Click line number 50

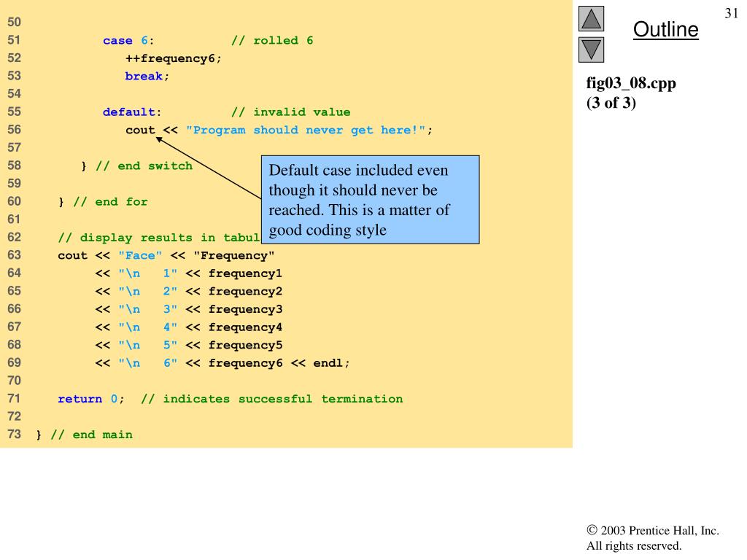15,23
